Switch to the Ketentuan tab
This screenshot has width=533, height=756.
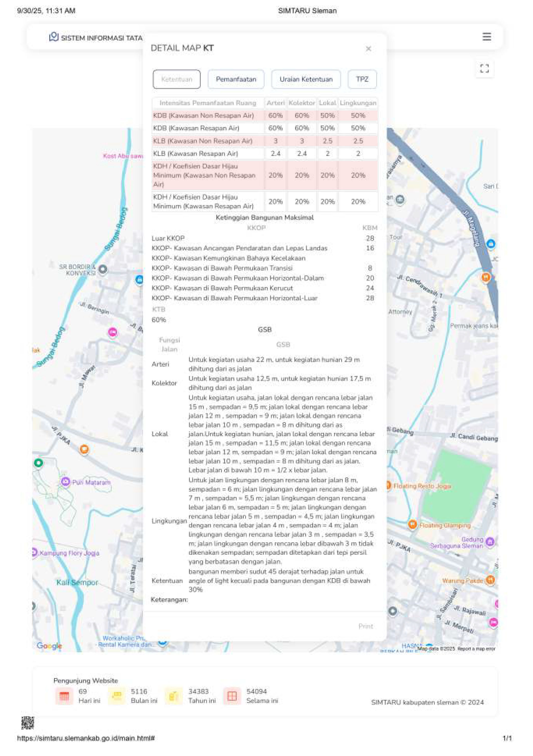click(177, 79)
